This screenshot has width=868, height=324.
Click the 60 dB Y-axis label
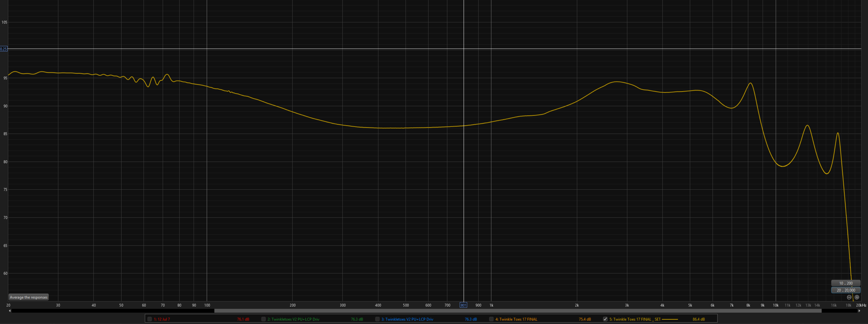coord(5,274)
